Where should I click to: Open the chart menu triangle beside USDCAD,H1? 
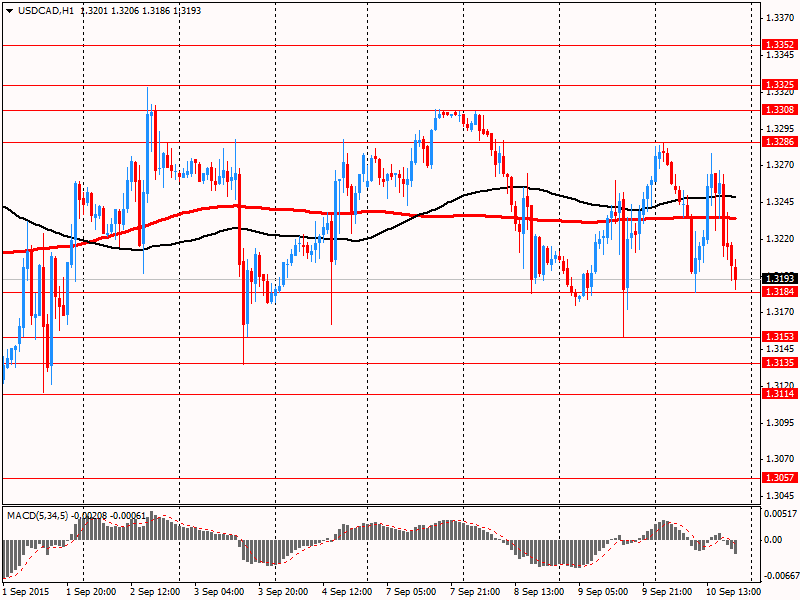point(9,10)
